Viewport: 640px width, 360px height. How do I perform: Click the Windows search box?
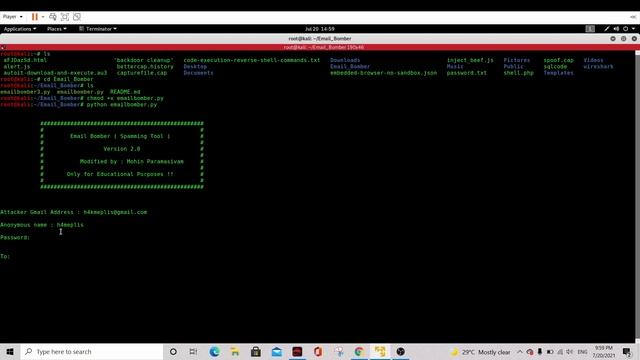tap(92, 351)
